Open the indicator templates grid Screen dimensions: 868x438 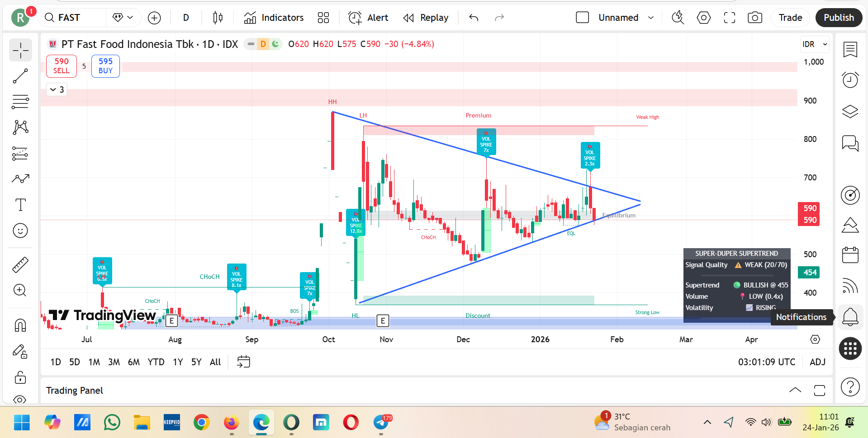[323, 18]
